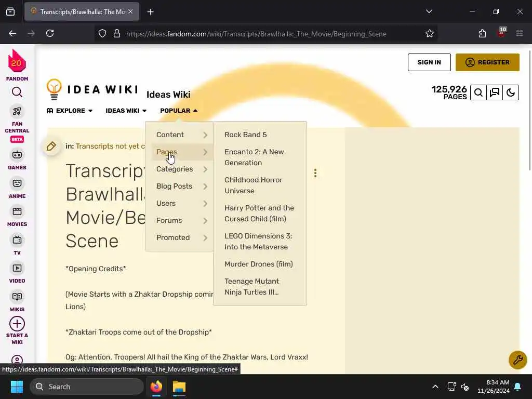Expand the Explore dropdown
This screenshot has height=399, width=532.
pyautogui.click(x=70, y=111)
